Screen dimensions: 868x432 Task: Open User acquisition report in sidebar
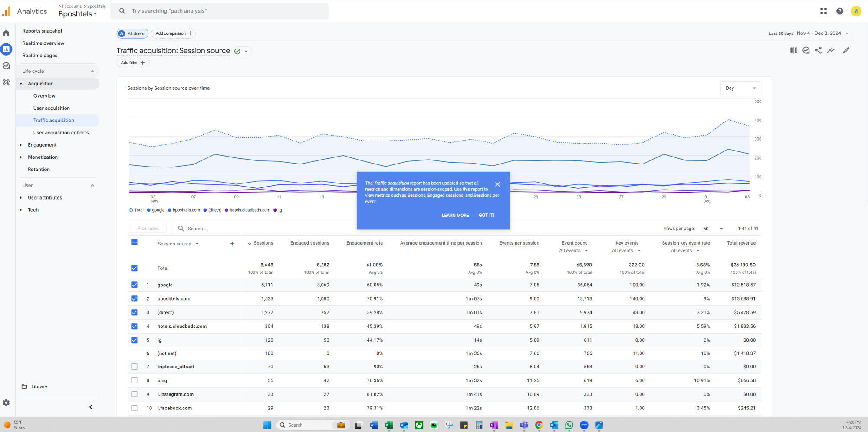tap(51, 108)
